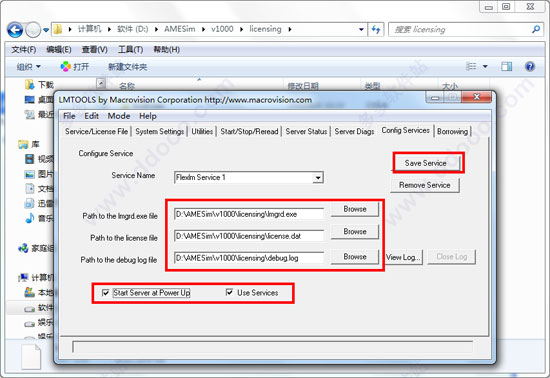Expand the 组织 dropdown in Explorer toolbar

coord(28,67)
